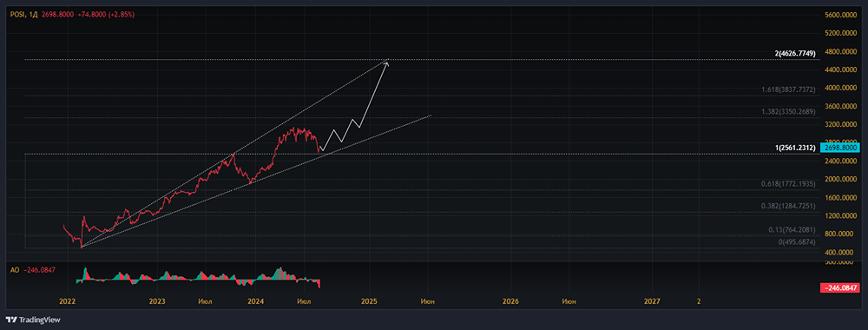Image resolution: width=868 pixels, height=330 pixels.
Task: Click 4400.0000 on the price axis
Action: pyautogui.click(x=841, y=69)
